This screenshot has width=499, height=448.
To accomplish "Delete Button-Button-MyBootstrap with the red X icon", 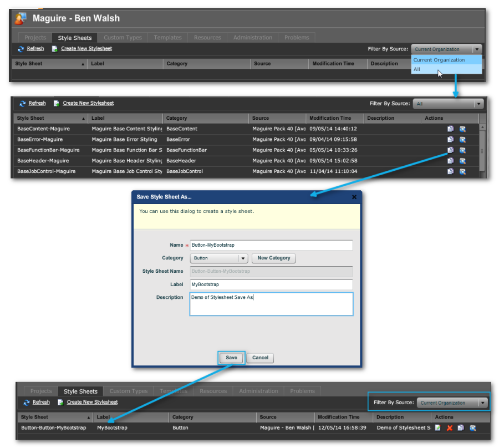I will pyautogui.click(x=450, y=428).
